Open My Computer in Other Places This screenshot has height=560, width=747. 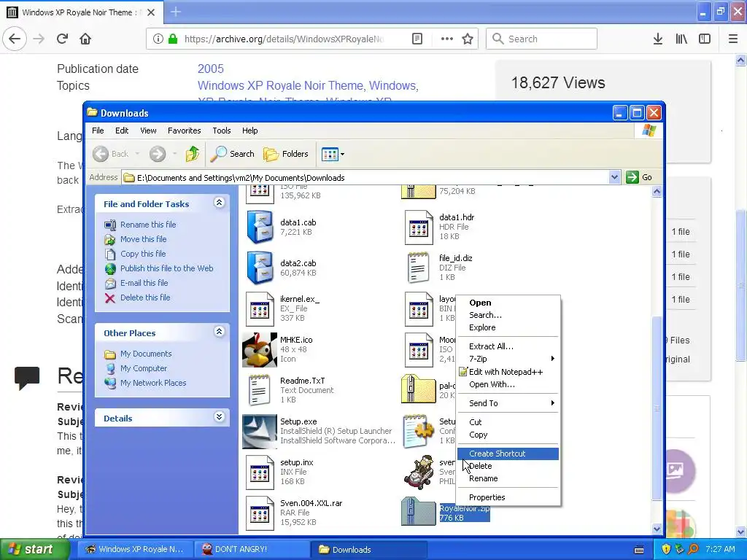tap(144, 368)
